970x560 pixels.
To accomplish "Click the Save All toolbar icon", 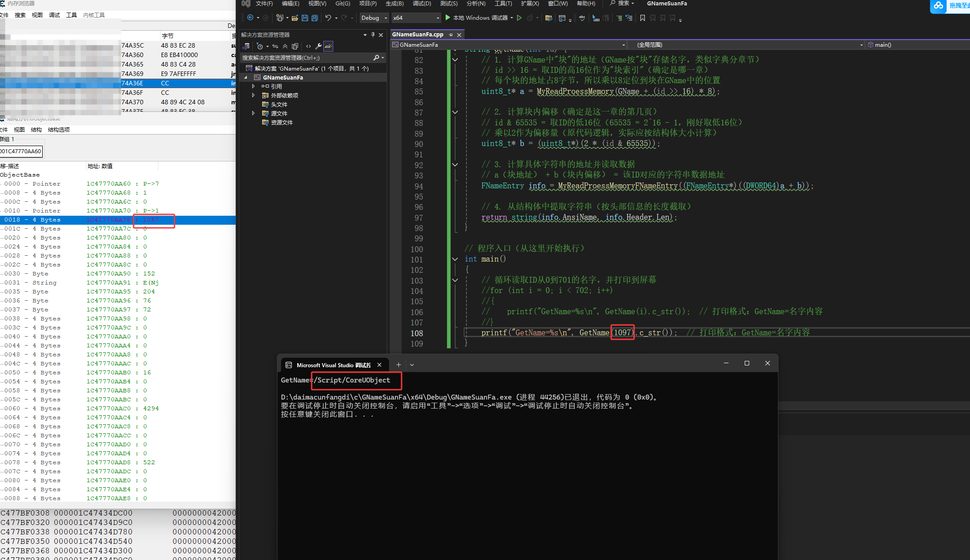I will tap(315, 18).
